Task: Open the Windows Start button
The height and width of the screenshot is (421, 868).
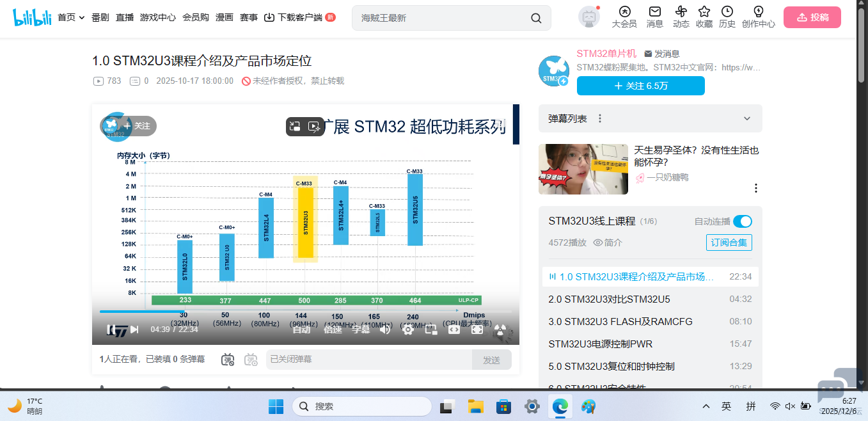Action: (x=276, y=406)
